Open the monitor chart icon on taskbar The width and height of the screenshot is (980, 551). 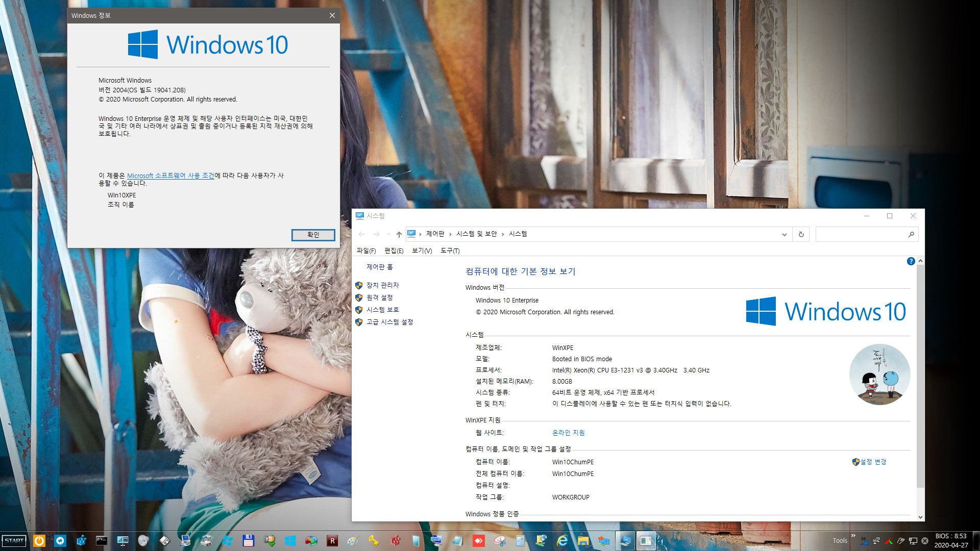[122, 541]
